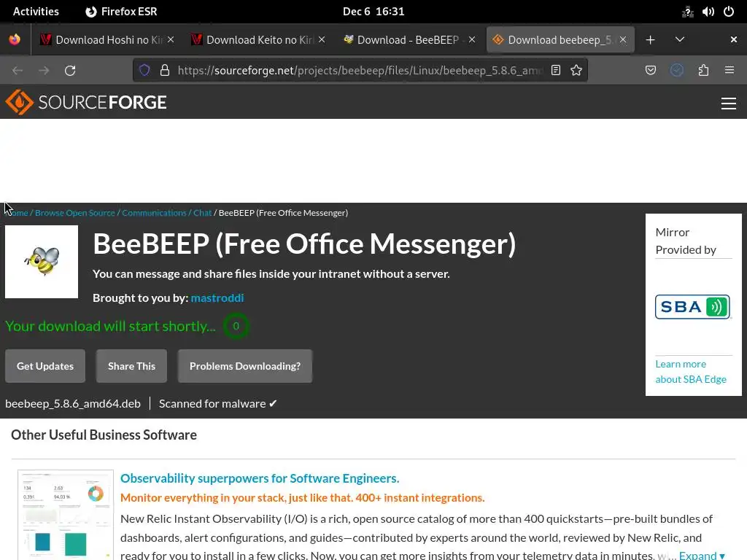This screenshot has width=747, height=560.
Task: Open Learn more about SBA Edge link
Action: point(691,371)
